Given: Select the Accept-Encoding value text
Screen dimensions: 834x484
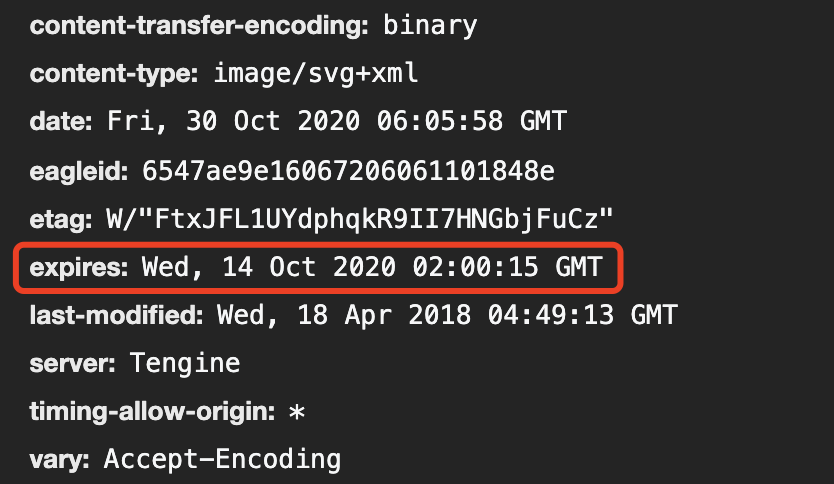Looking at the screenshot, I should tap(222, 459).
